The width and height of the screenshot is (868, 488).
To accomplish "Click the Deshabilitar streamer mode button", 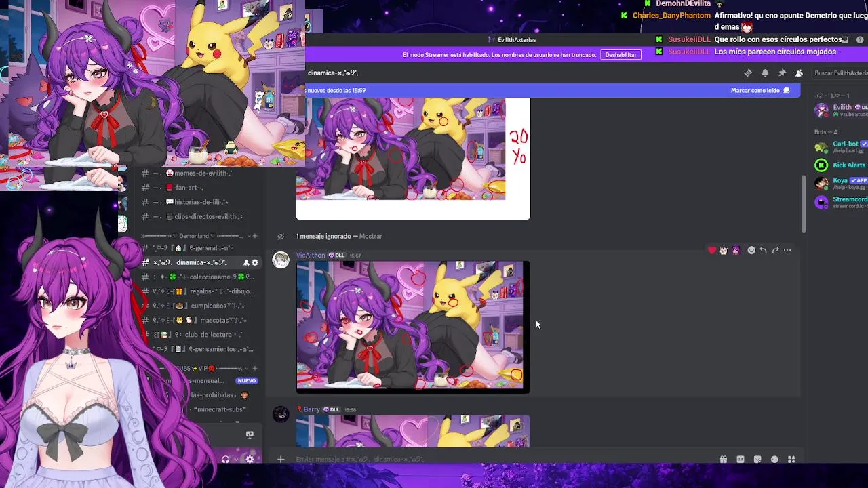I will point(620,55).
